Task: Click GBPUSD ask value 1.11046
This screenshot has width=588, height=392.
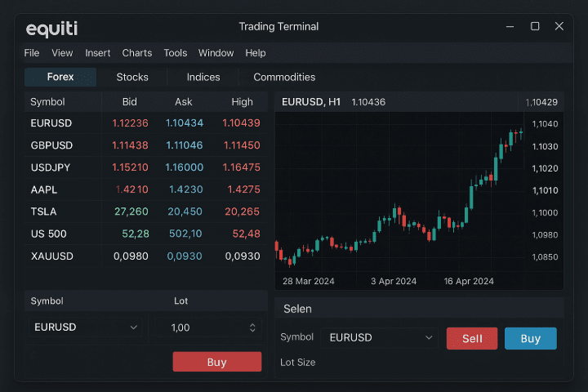Action: [x=185, y=145]
